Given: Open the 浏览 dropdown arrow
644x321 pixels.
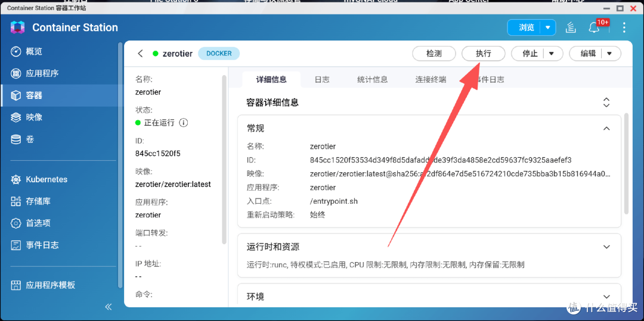Looking at the screenshot, I should tap(548, 28).
